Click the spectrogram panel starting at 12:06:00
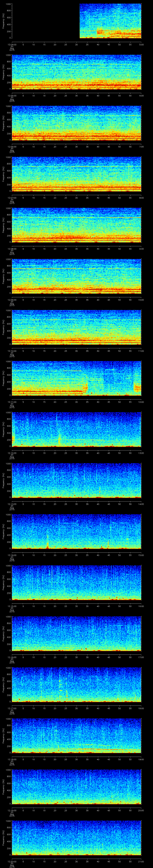This screenshot has height=868, width=153. (77, 123)
